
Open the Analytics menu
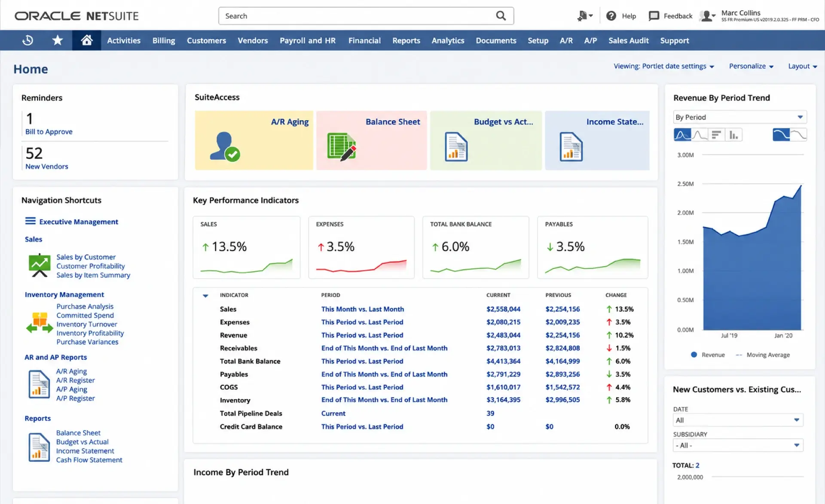coord(448,40)
